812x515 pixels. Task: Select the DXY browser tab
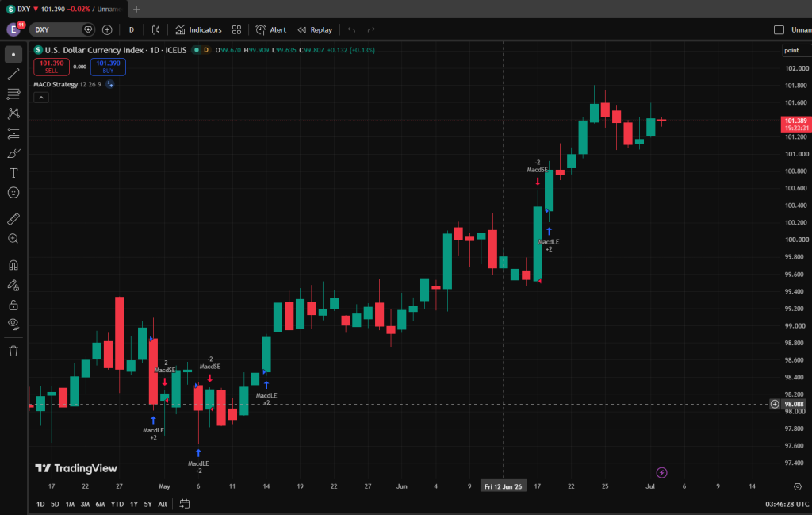point(63,9)
